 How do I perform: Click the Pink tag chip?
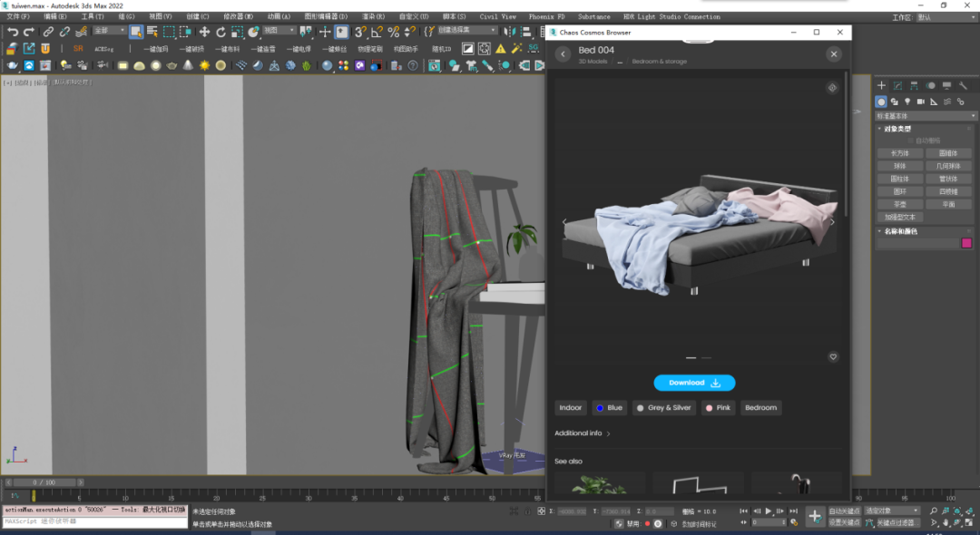click(718, 408)
